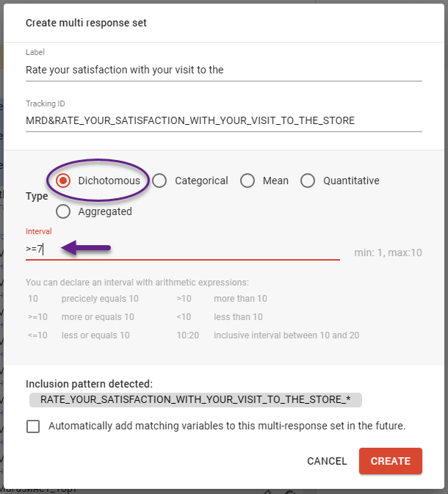448x494 pixels.
Task: Switch type to Aggregated
Action: (x=64, y=211)
